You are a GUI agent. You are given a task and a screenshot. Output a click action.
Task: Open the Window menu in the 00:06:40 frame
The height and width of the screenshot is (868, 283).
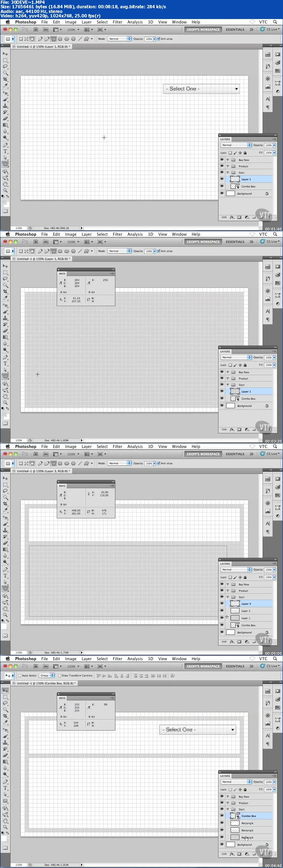click(x=179, y=659)
